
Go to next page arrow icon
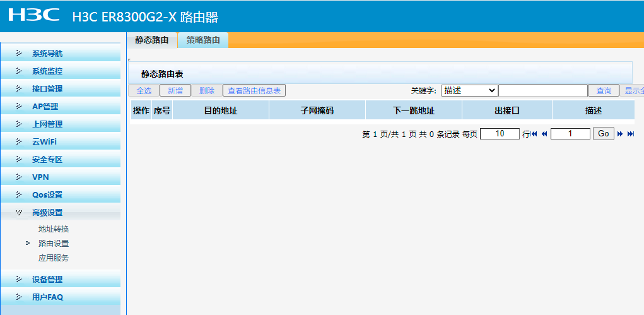point(620,134)
